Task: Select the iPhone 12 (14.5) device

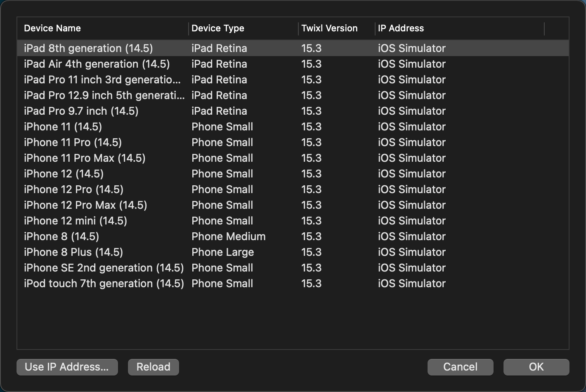Action: tap(293, 174)
